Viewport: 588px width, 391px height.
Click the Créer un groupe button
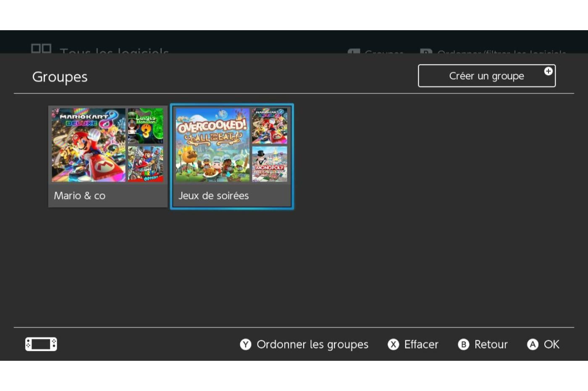(x=487, y=76)
